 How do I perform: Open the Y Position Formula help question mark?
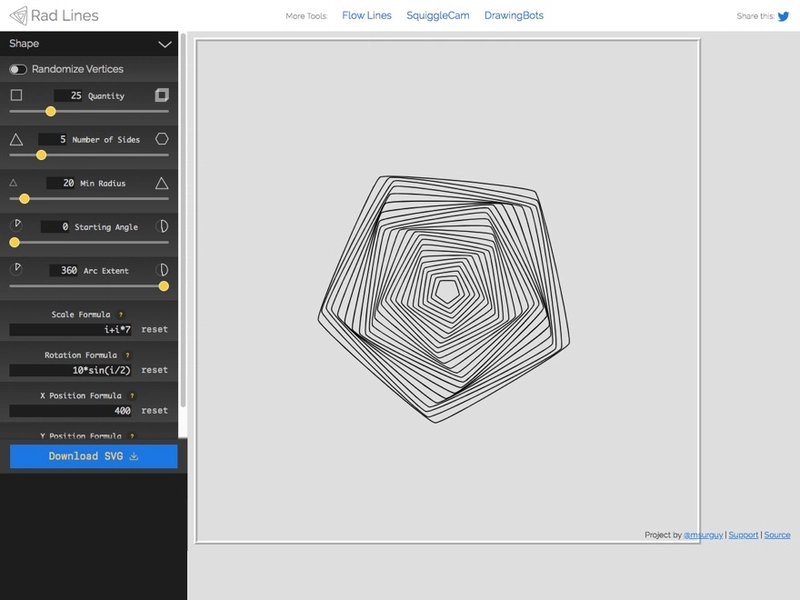[x=132, y=435]
